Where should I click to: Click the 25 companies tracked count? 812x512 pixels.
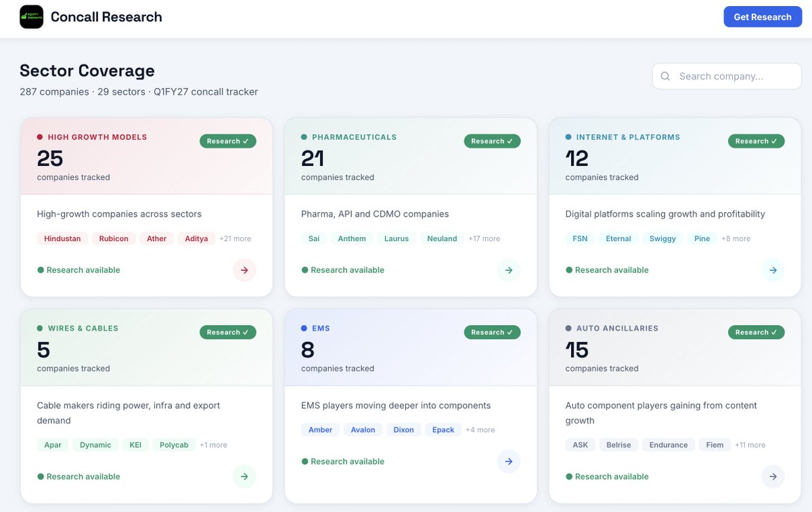pyautogui.click(x=50, y=158)
